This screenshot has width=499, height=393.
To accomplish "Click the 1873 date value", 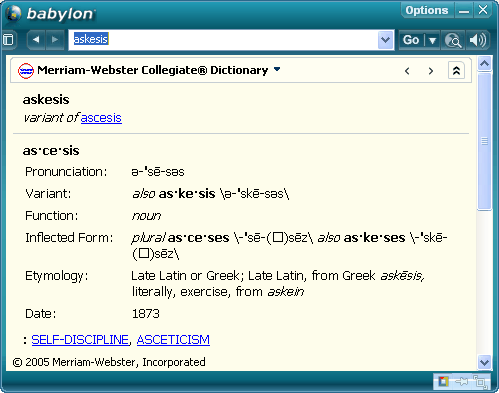I will pyautogui.click(x=146, y=314).
